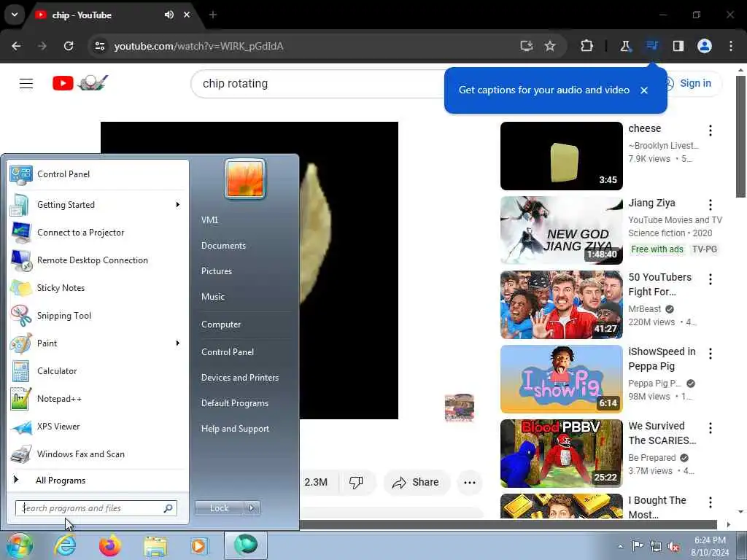Go to YouTube home via logo
Image resolution: width=747 pixels, height=560 pixels.
click(80, 83)
